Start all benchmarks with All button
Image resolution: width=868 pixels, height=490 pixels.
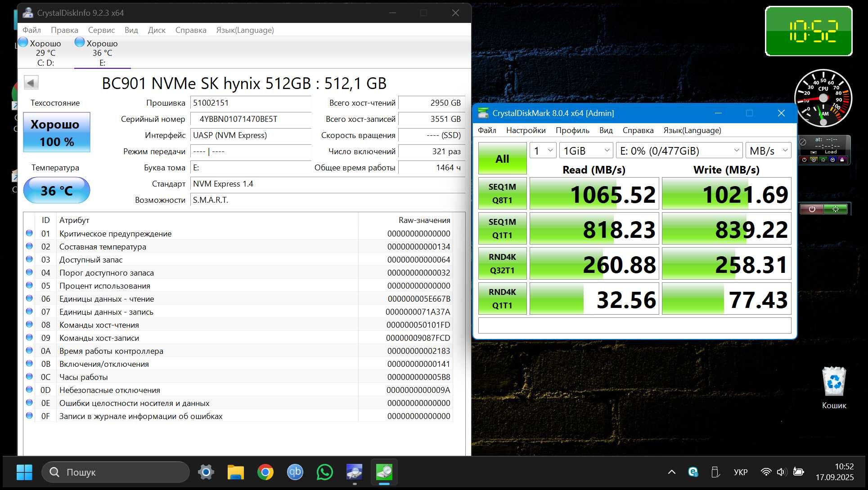tap(502, 158)
